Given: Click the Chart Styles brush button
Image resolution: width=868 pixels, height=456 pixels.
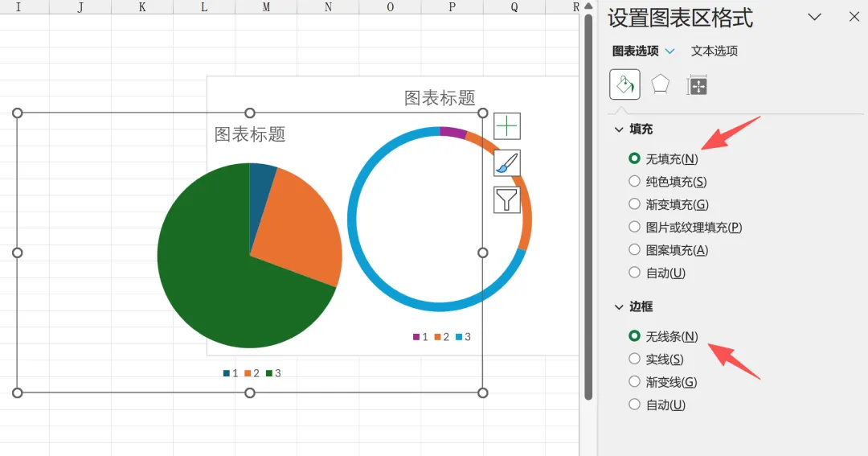Looking at the screenshot, I should coord(506,163).
